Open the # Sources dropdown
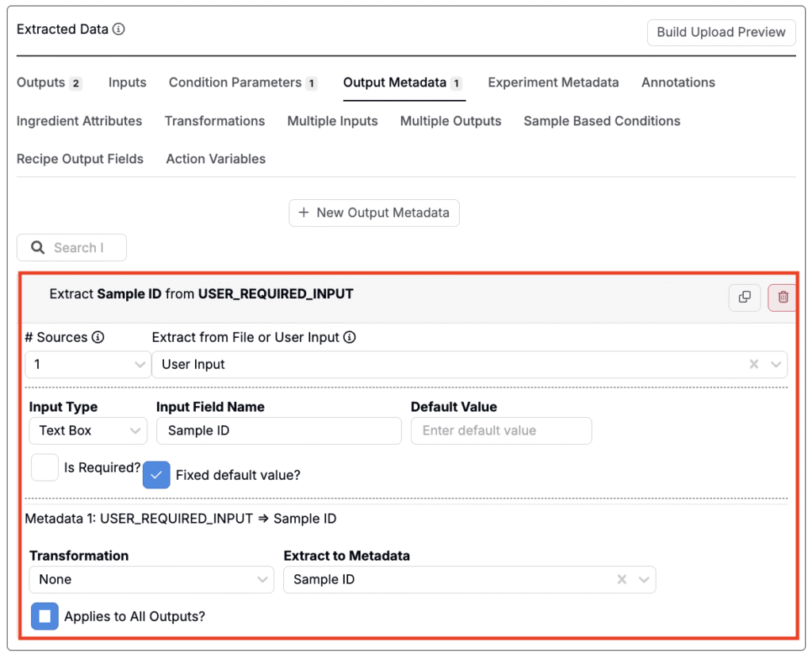The width and height of the screenshot is (812, 659). tap(87, 364)
